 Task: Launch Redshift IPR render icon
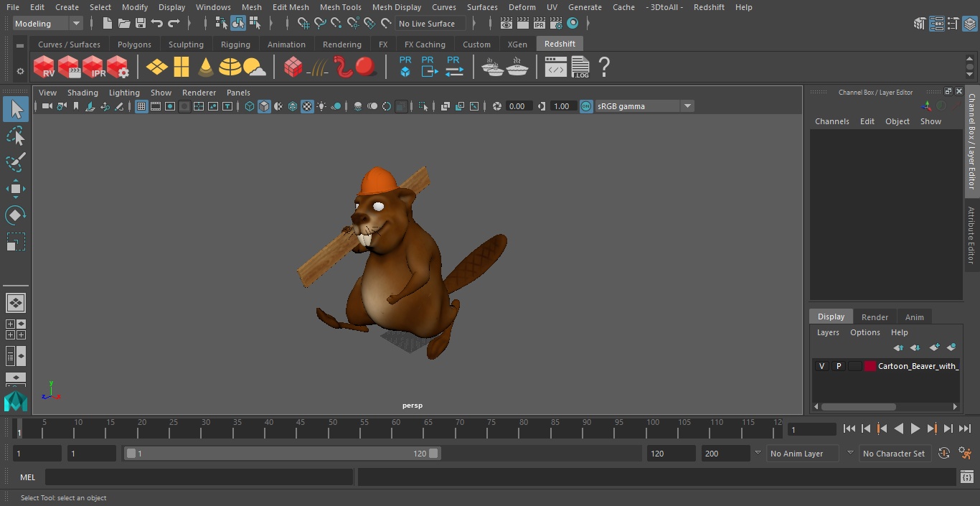(x=93, y=67)
